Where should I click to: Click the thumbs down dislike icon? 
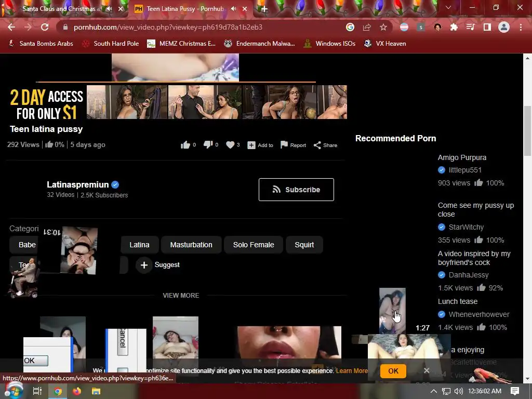pyautogui.click(x=208, y=145)
